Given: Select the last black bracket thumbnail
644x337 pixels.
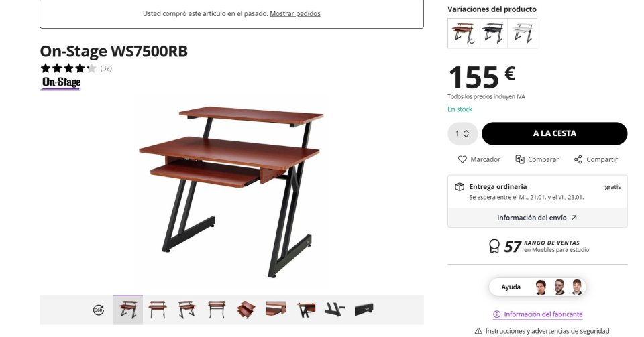Looking at the screenshot, I should [x=364, y=310].
